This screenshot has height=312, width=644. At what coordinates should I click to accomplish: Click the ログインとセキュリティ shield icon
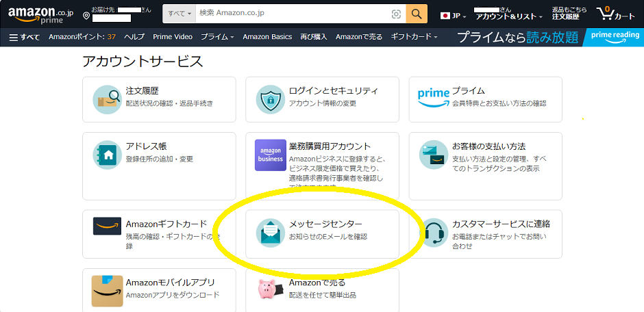(270, 99)
